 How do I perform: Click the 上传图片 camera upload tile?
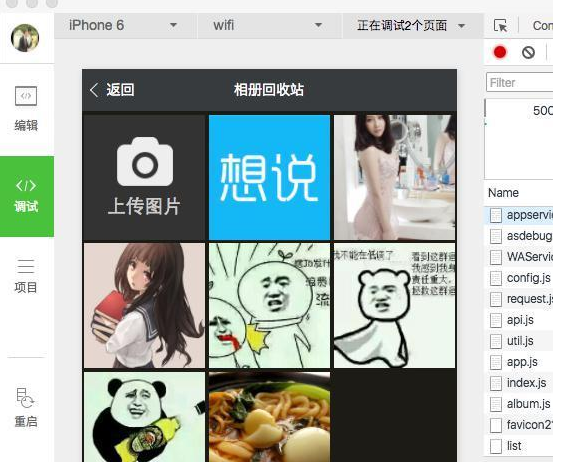click(144, 177)
